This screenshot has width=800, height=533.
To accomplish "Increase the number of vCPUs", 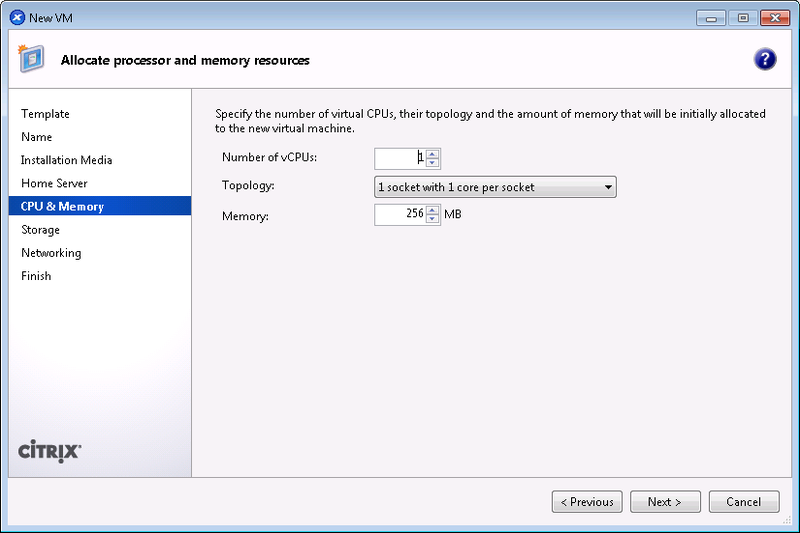I will click(x=432, y=154).
